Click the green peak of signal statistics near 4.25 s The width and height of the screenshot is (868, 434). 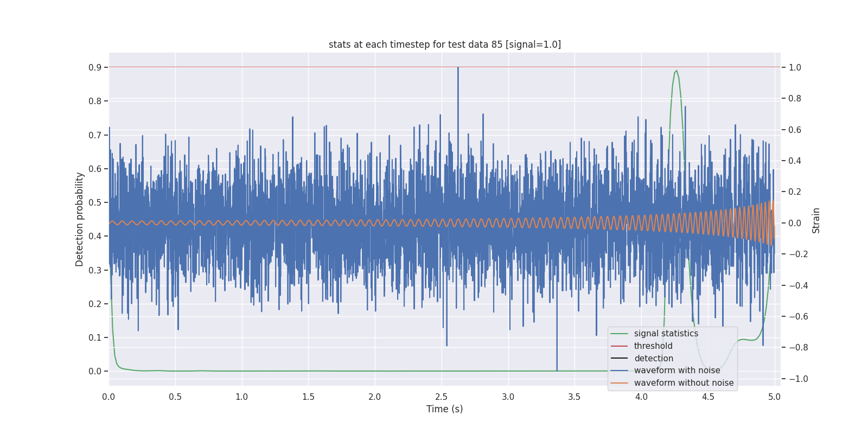click(x=676, y=71)
